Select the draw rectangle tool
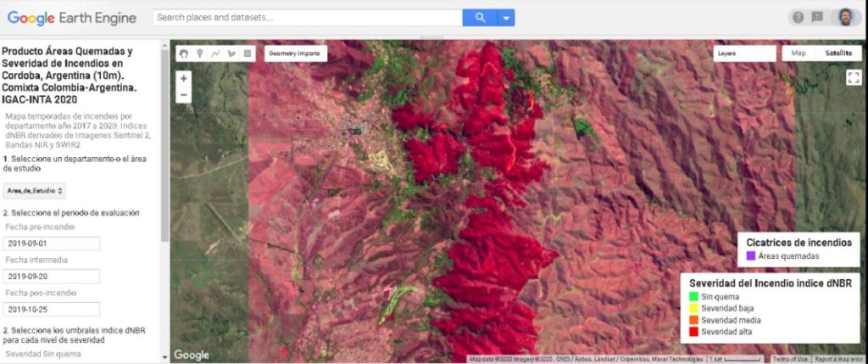Image resolution: width=868 pixels, height=364 pixels. pos(248,53)
